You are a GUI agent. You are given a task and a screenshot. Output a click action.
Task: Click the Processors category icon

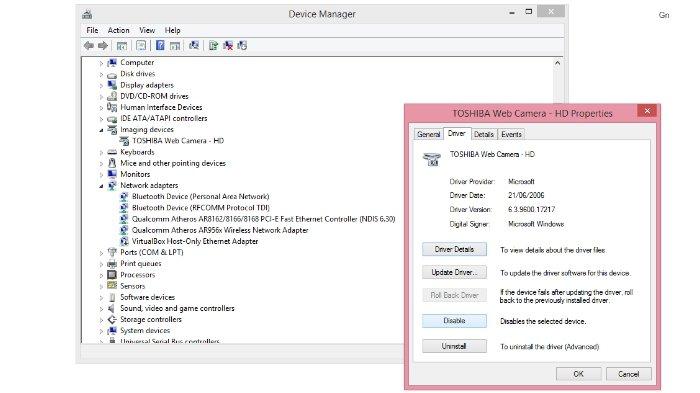click(112, 275)
